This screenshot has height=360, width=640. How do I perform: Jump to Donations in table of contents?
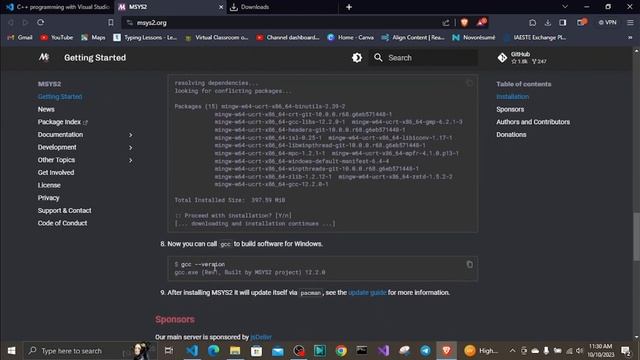point(511,135)
